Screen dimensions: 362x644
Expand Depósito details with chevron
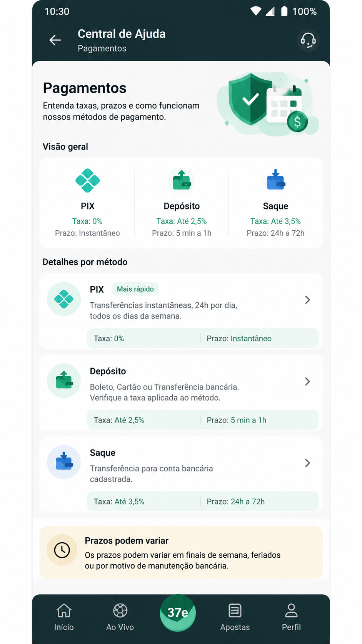(307, 381)
